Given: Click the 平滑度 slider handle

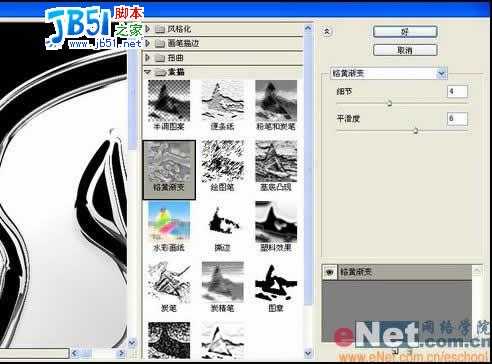Looking at the screenshot, I should pos(416,130).
